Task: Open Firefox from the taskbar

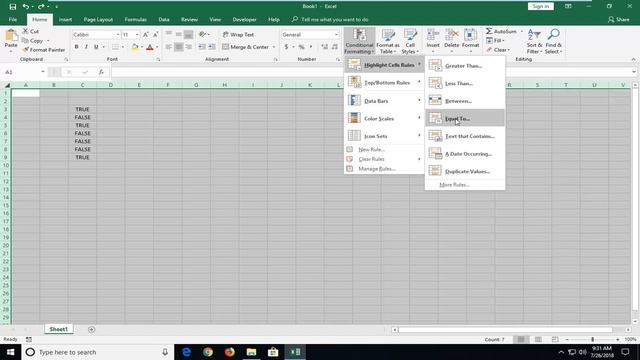Action: 230,352
